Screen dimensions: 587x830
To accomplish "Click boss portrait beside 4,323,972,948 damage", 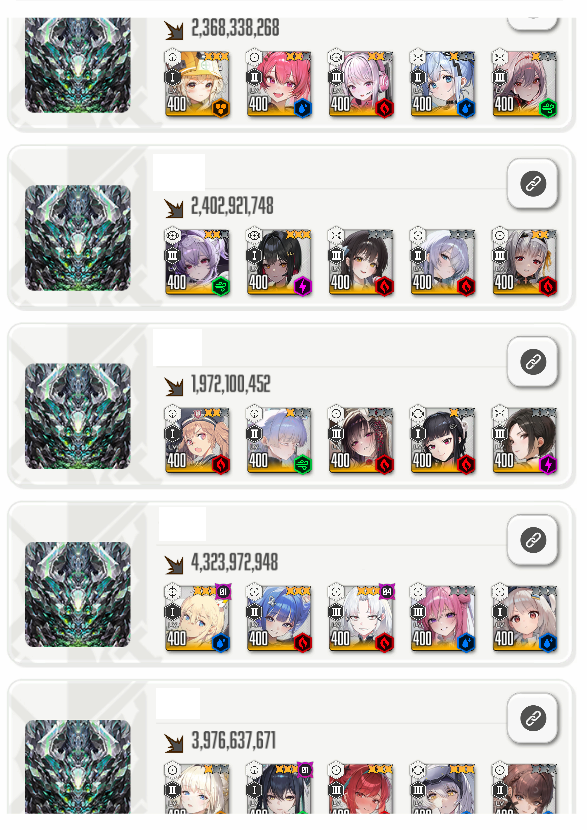I will 77,594.
